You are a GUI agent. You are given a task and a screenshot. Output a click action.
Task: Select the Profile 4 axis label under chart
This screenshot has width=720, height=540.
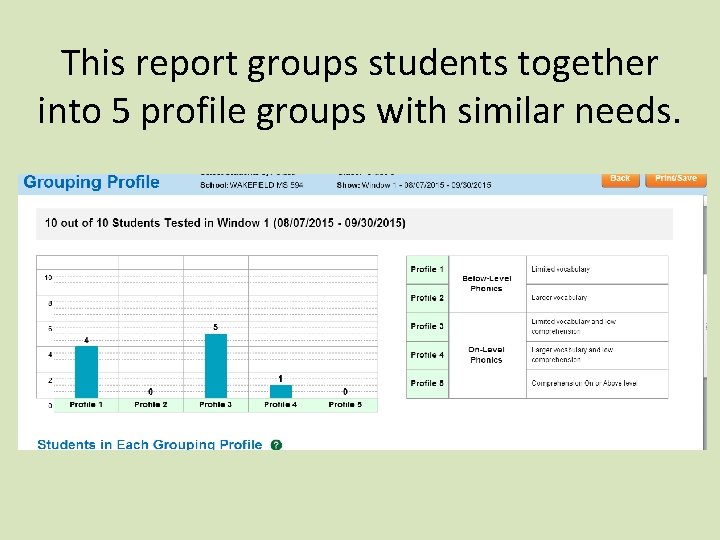(x=281, y=405)
